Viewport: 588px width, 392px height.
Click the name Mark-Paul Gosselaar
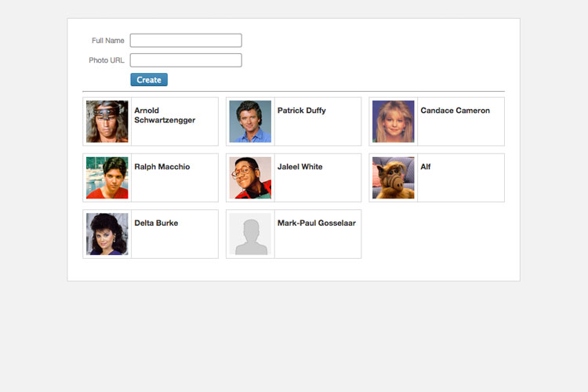click(317, 223)
